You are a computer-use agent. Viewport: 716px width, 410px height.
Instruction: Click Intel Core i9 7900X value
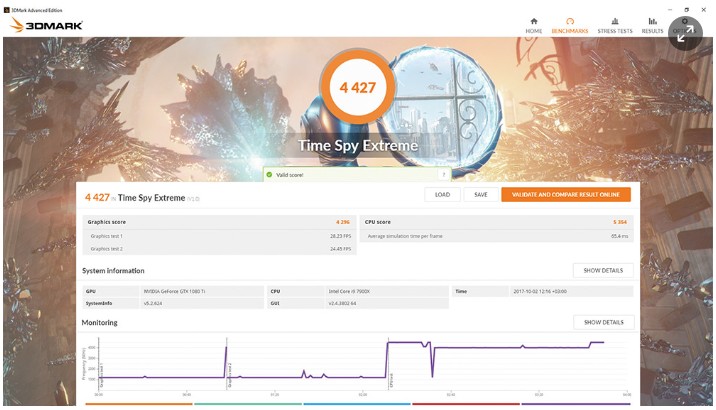tap(349, 291)
